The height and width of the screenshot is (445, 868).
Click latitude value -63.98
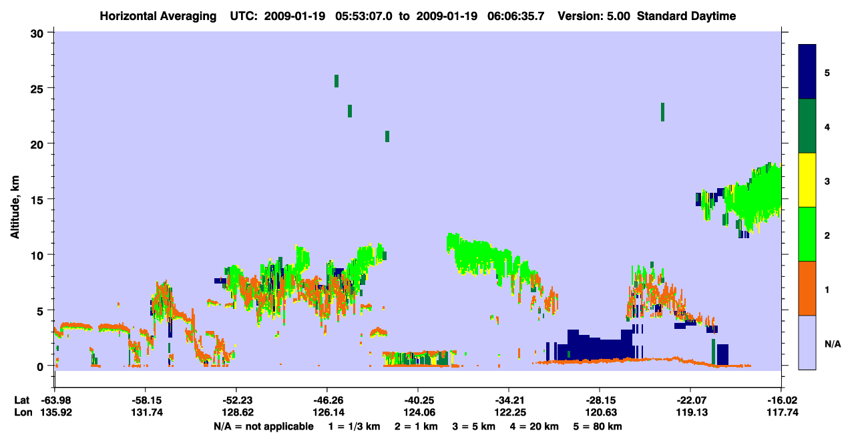point(55,401)
